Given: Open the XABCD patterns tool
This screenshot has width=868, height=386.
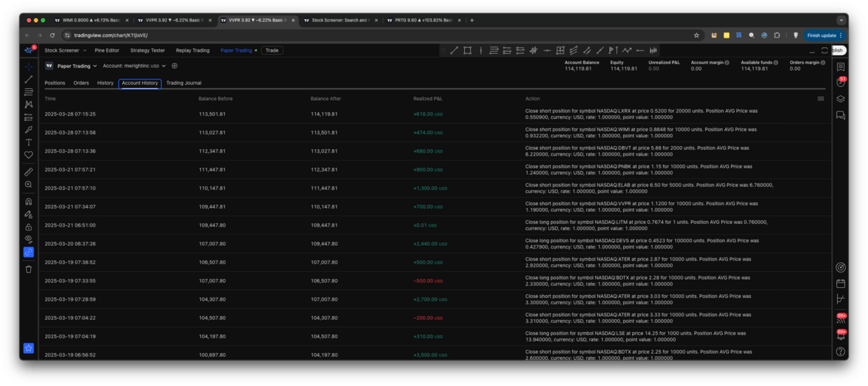Looking at the screenshot, I should (x=28, y=104).
